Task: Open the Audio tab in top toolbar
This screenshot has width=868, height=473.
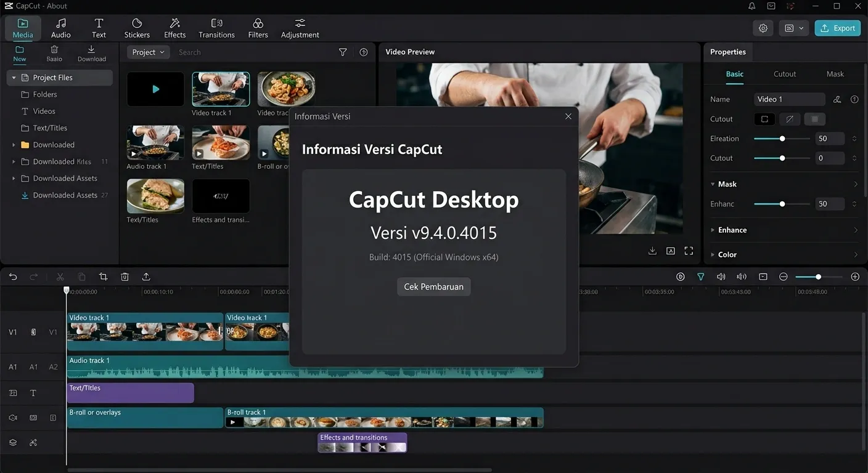Action: pyautogui.click(x=60, y=28)
